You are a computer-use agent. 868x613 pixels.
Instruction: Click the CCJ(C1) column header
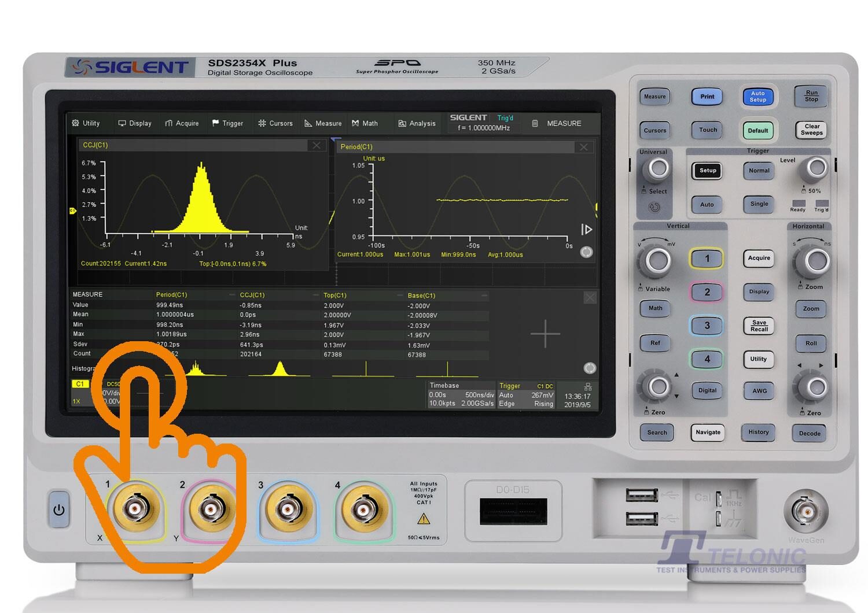[x=252, y=295]
